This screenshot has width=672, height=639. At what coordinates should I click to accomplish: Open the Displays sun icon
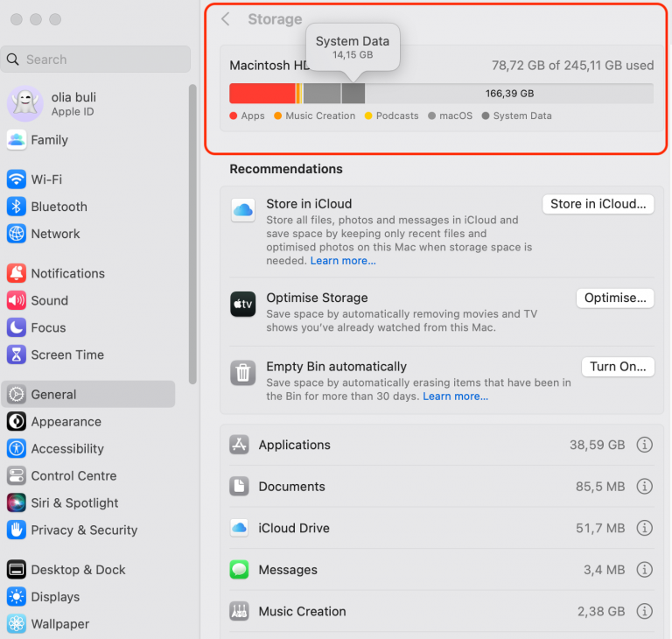(x=17, y=596)
